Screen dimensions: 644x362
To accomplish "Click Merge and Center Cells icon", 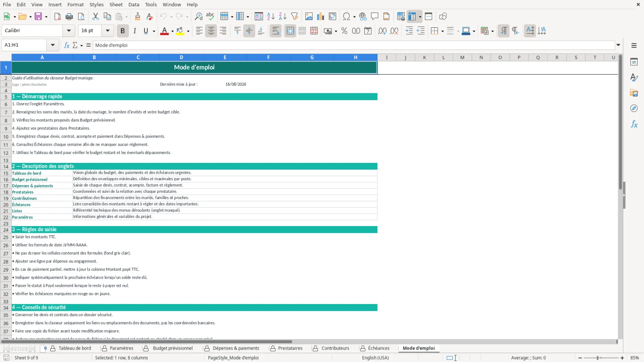I will tap(290, 31).
